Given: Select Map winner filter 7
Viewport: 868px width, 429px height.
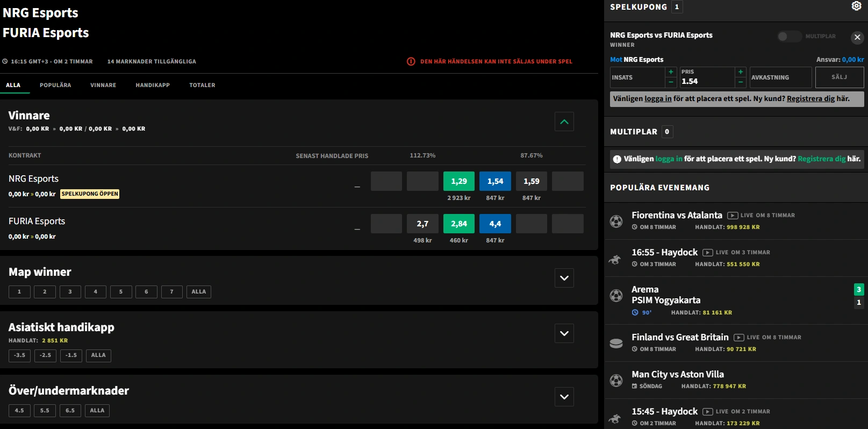Looking at the screenshot, I should coord(172,292).
